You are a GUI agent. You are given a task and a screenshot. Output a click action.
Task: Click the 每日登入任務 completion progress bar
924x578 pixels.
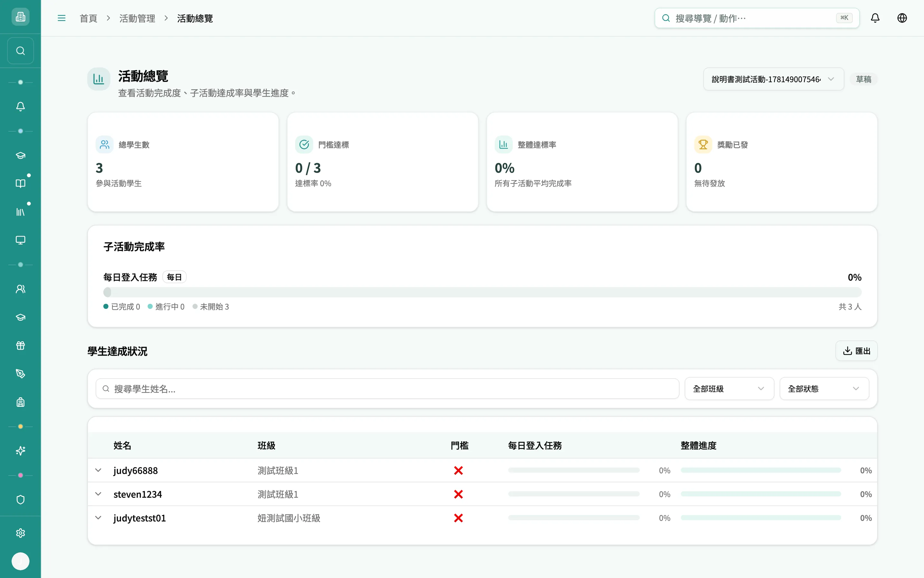(x=482, y=293)
